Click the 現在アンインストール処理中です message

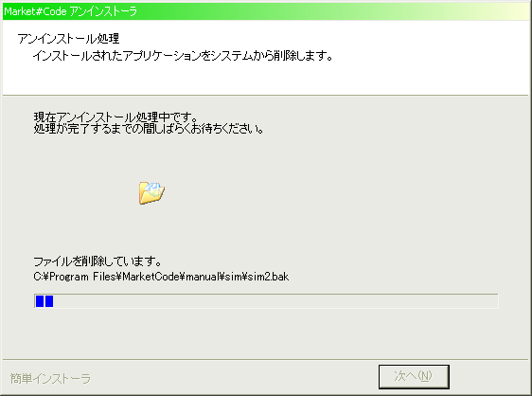point(115,117)
